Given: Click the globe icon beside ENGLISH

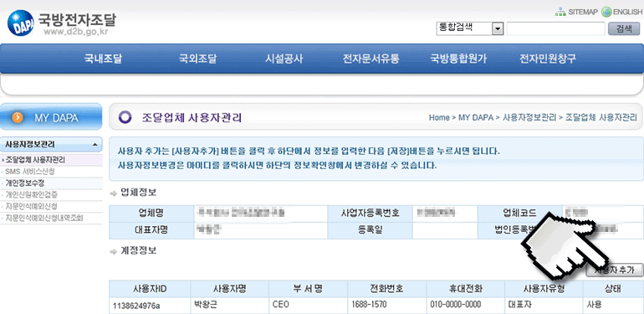Looking at the screenshot, I should tap(606, 12).
